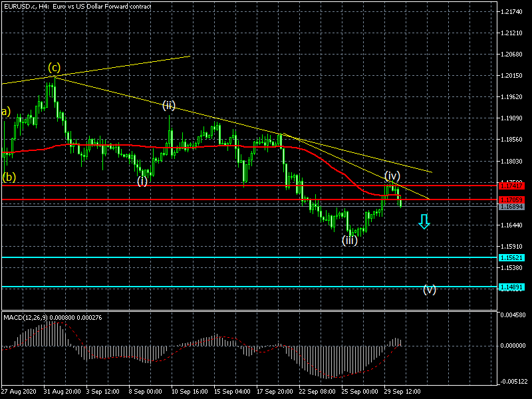
Task: Click the 3 Sep 12:00 time label
Action: (x=103, y=392)
